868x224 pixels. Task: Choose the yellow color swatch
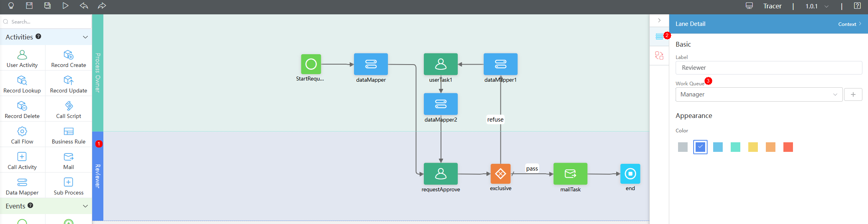coord(753,147)
